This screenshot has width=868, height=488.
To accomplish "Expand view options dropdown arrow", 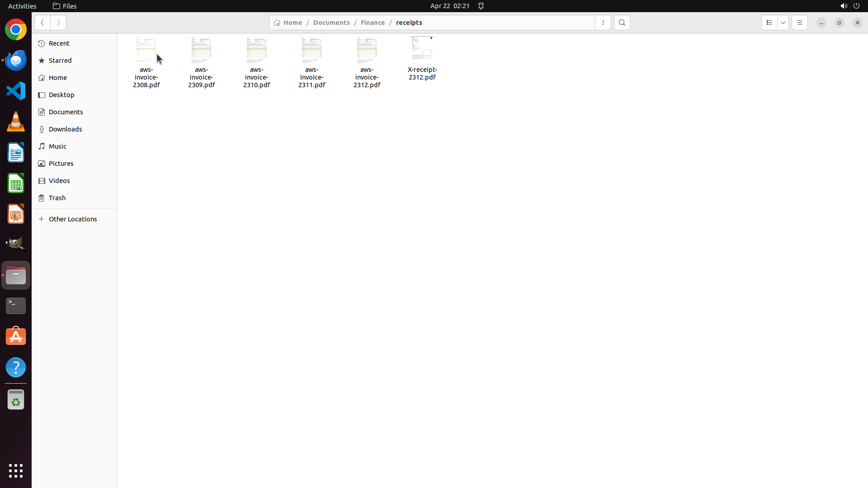I will coord(783,23).
